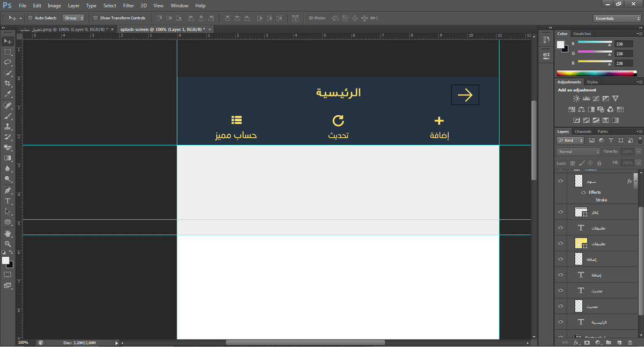The height and width of the screenshot is (347, 644).
Task: Switch to the Channels tab
Action: click(583, 131)
